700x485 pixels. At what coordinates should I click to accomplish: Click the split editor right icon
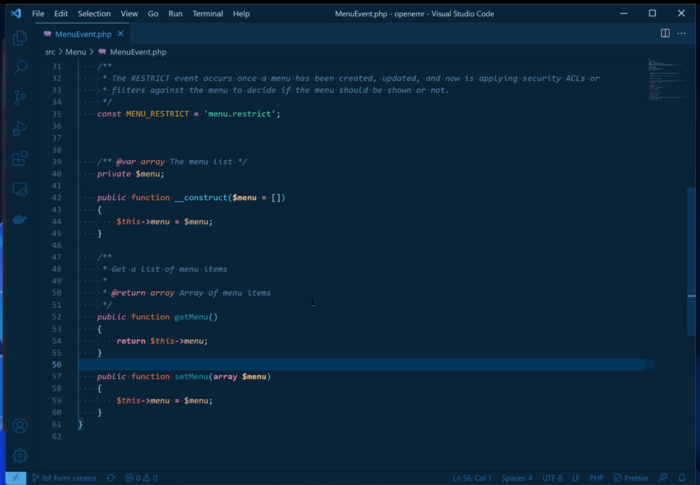[x=665, y=33]
